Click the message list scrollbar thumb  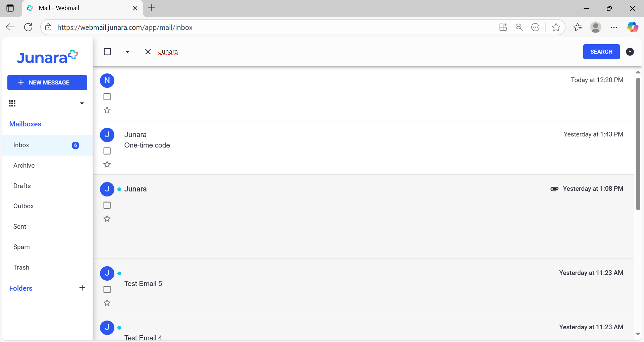pos(638,144)
